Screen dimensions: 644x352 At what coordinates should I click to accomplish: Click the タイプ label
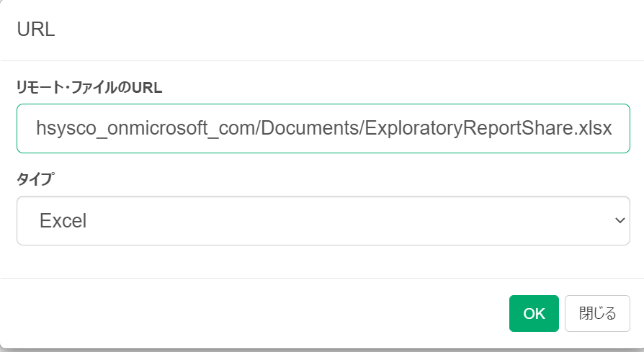point(35,179)
